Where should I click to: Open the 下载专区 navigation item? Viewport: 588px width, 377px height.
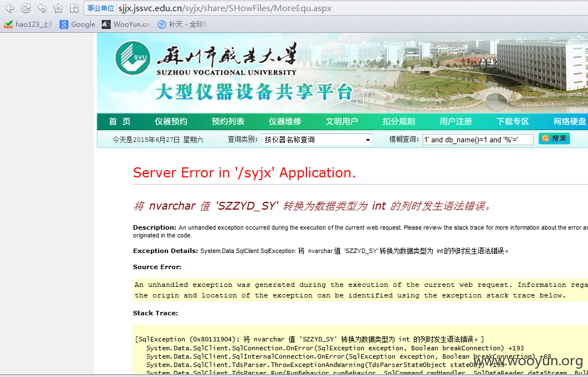(x=513, y=121)
